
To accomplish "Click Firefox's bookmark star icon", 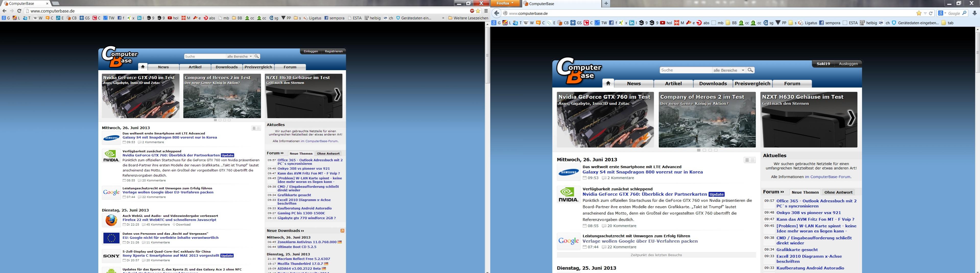I will point(919,13).
